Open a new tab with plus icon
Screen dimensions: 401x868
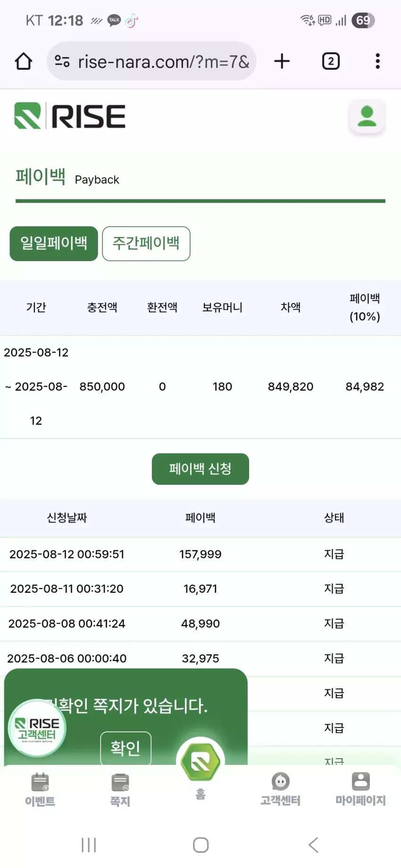[x=282, y=61]
